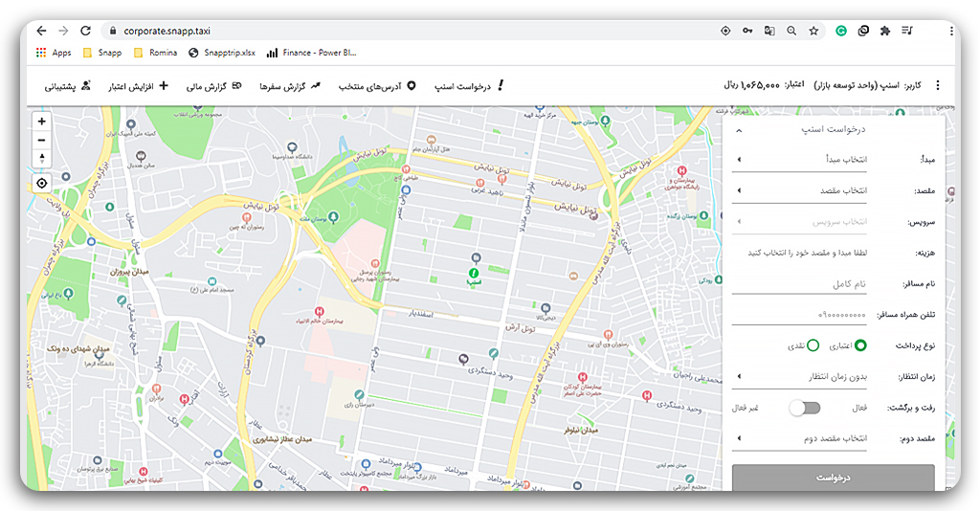Reset map compass orientation

pos(42,159)
